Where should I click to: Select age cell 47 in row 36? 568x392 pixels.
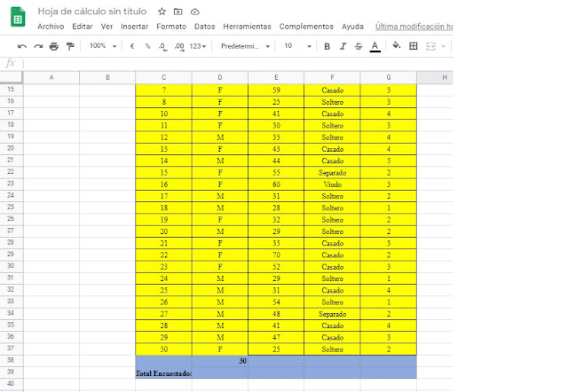pyautogui.click(x=276, y=337)
